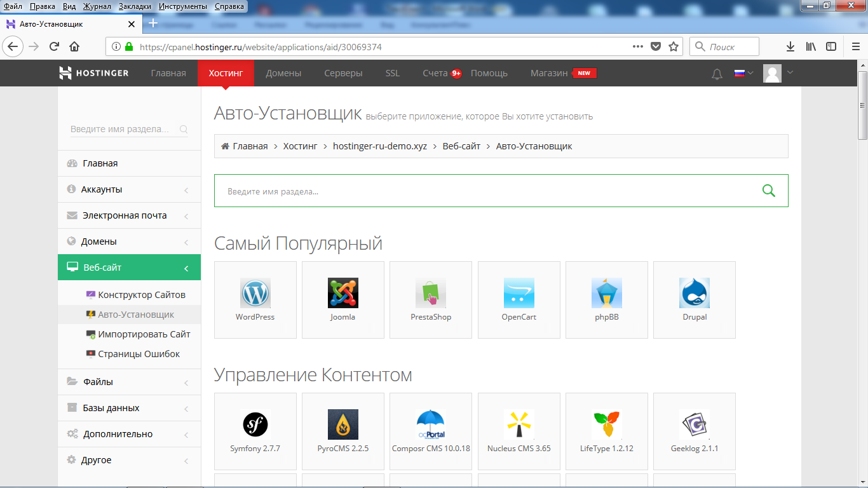Expand the Аккаунты sidebar section
Image resolution: width=868 pixels, height=488 pixels.
(x=129, y=189)
